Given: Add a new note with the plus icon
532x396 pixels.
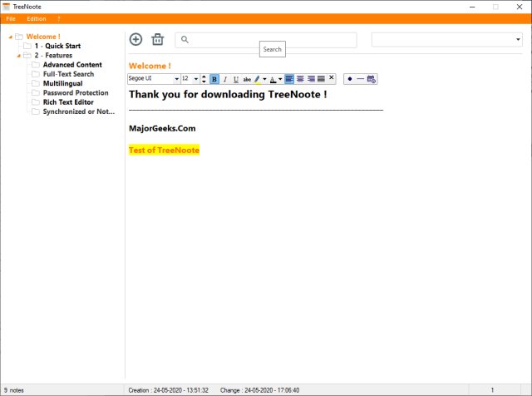Looking at the screenshot, I should pos(135,39).
